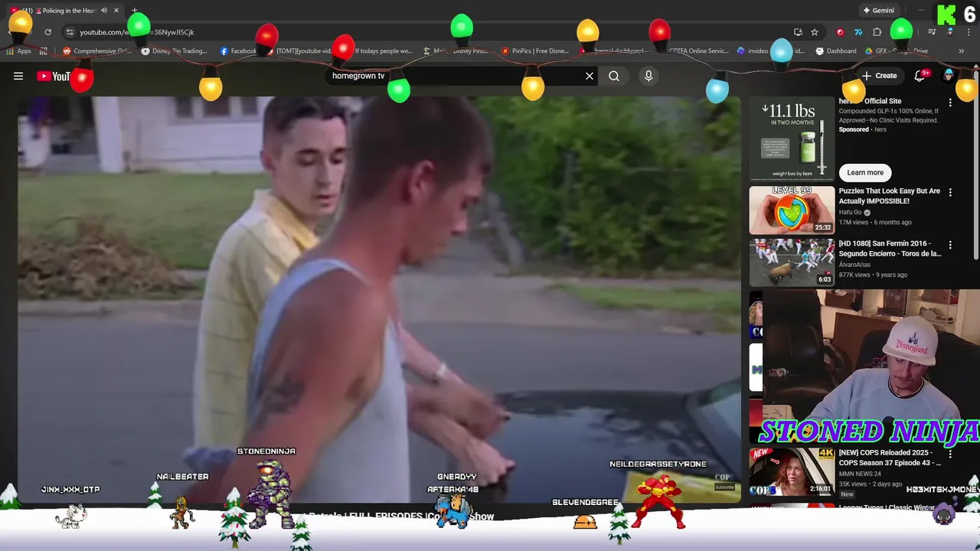Open a new browser tab
980x551 pixels.
[x=135, y=10]
